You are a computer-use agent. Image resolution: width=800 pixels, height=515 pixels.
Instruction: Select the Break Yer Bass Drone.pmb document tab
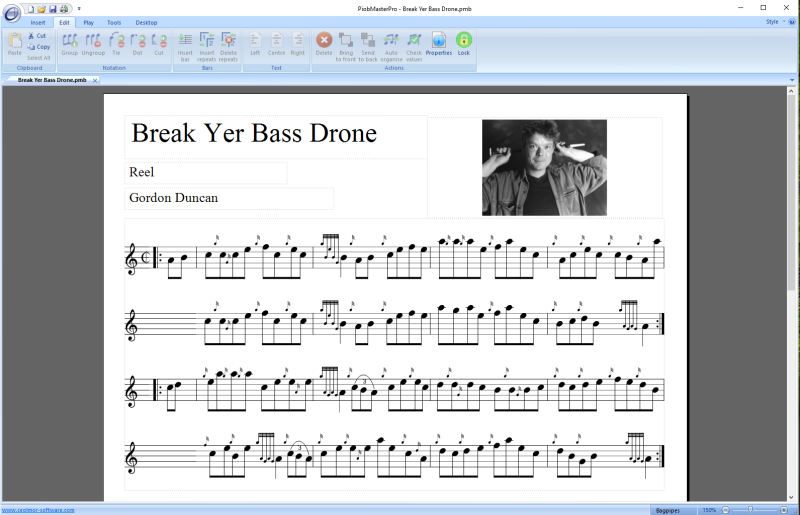[x=52, y=80]
